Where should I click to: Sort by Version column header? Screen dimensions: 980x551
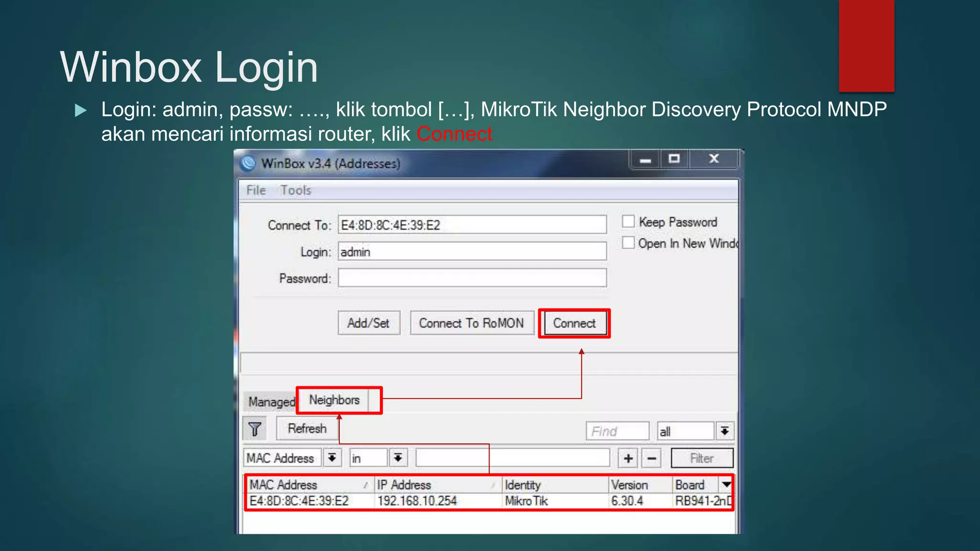point(641,485)
